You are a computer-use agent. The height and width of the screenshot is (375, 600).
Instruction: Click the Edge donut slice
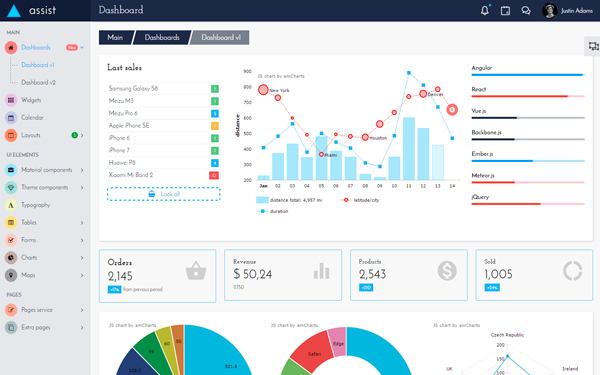338,342
